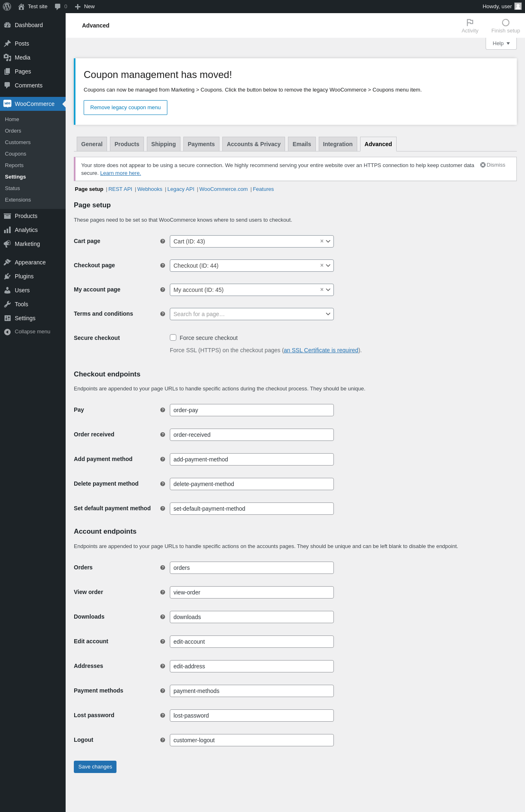Open the SSL Certificate is required link
Screen dimensions: 525x812
[321, 350]
